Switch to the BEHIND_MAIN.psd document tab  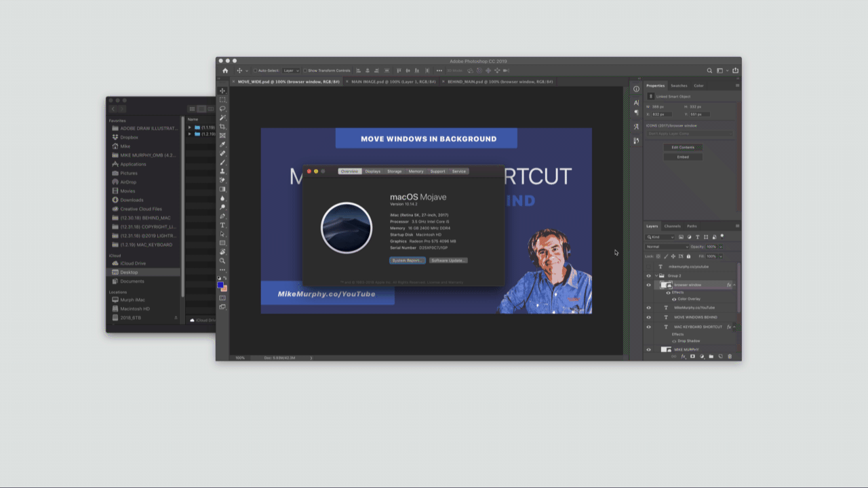point(500,81)
